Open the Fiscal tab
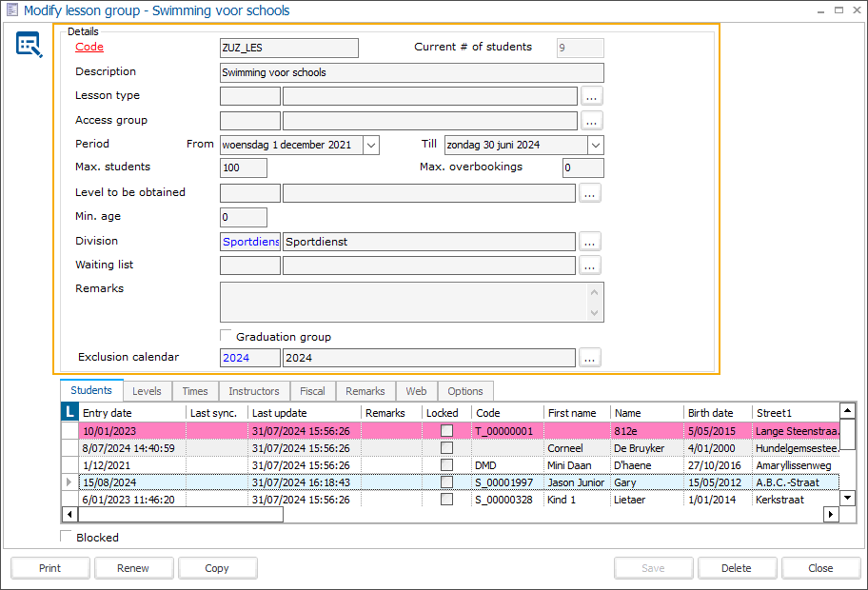868x590 pixels. click(312, 391)
